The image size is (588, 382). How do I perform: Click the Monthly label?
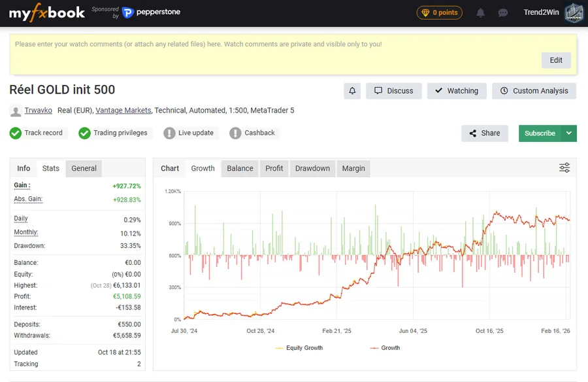(26, 232)
